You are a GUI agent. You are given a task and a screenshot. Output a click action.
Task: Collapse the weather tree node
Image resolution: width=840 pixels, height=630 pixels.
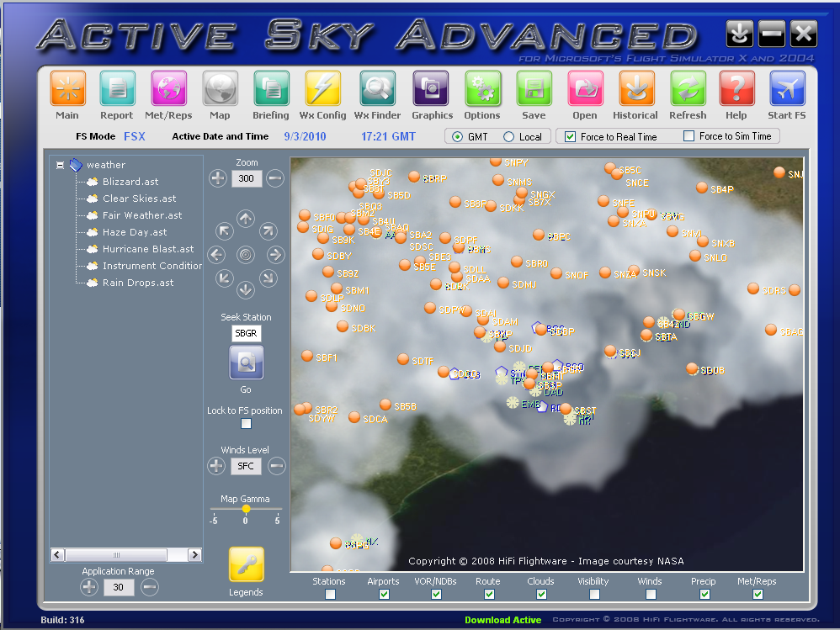point(59,165)
